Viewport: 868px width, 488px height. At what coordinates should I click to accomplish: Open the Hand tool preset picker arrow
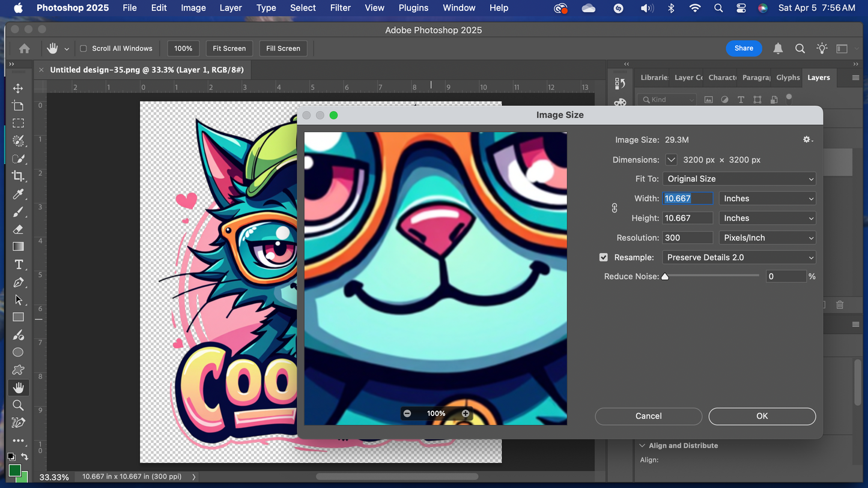(67, 49)
